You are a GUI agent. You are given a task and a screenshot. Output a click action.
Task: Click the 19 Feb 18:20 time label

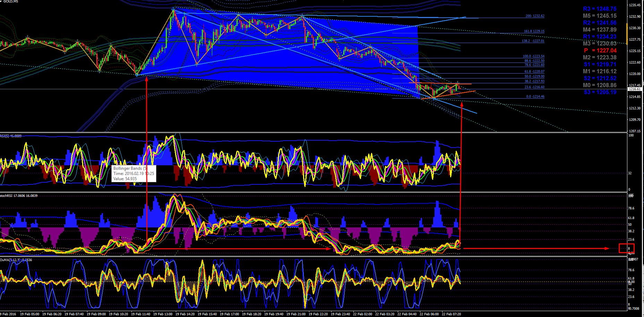tap(251, 314)
